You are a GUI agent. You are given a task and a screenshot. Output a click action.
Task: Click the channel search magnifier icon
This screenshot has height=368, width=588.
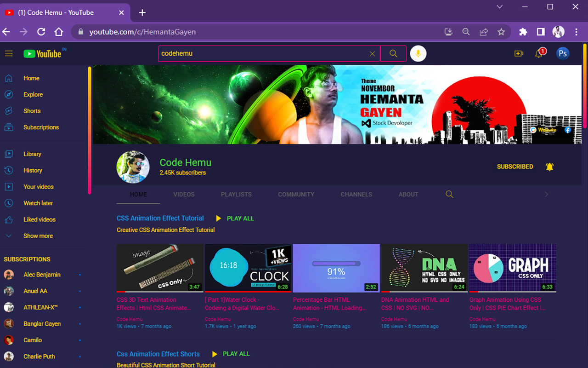(450, 195)
